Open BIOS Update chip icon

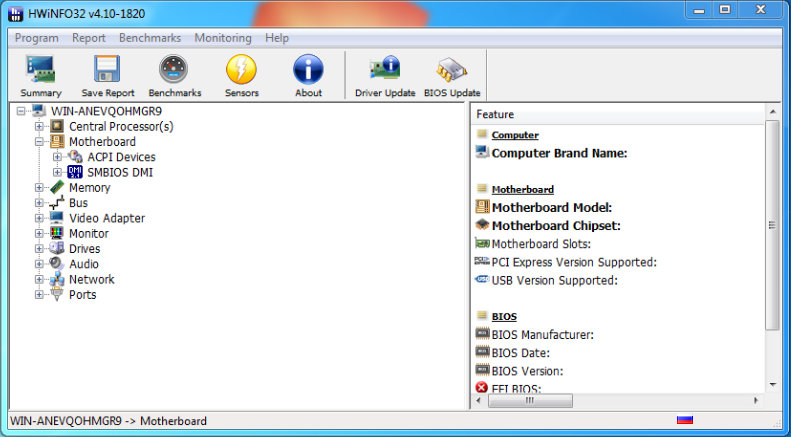pos(452,70)
